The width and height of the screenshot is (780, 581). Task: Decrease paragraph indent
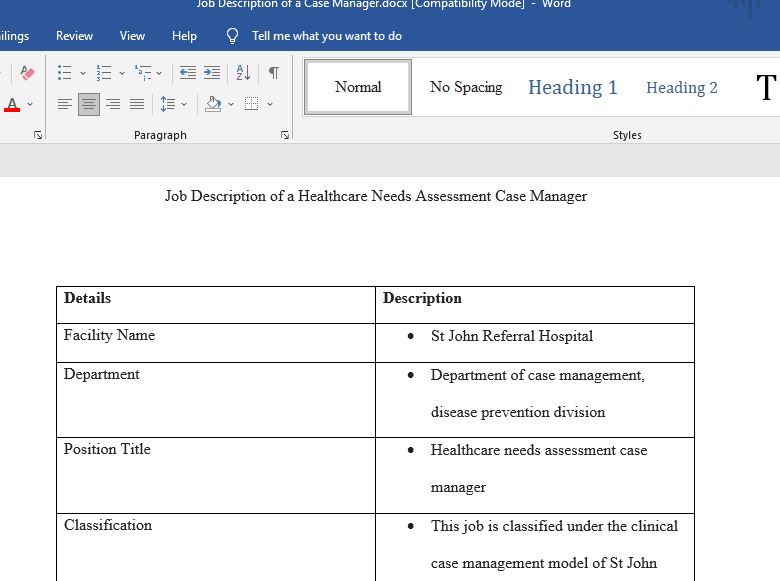(x=188, y=73)
